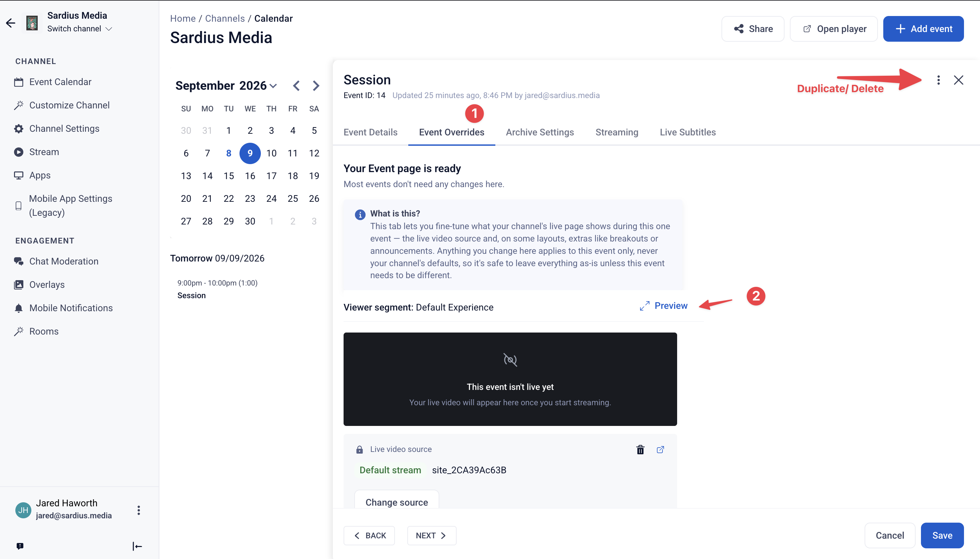Open the September 2026 month dropdown
The height and width of the screenshot is (559, 980).
[226, 86]
